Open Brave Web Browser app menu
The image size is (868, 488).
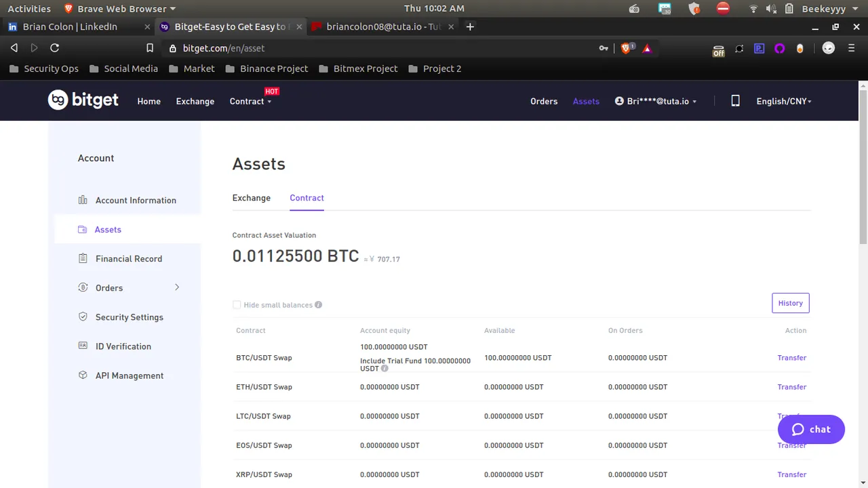119,9
